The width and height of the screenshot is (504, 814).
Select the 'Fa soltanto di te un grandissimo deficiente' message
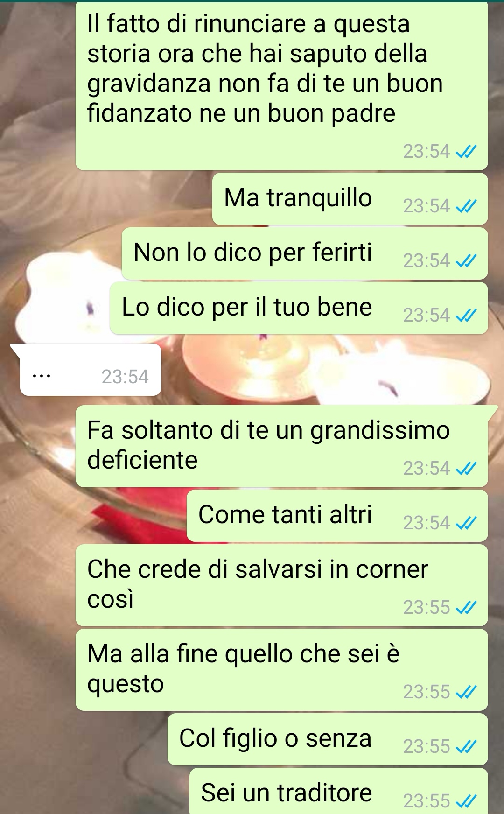pos(282,446)
